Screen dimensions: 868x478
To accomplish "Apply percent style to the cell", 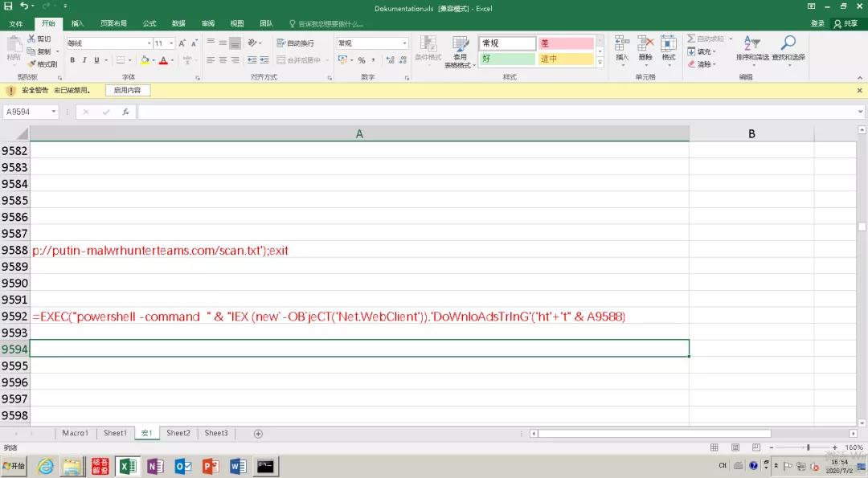I will click(362, 59).
